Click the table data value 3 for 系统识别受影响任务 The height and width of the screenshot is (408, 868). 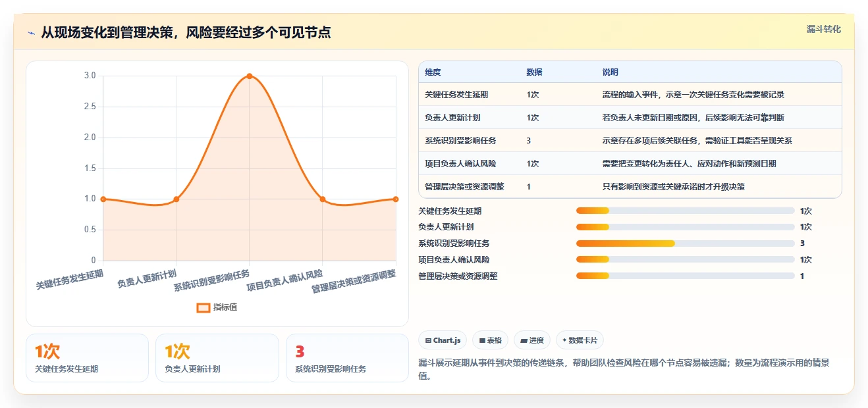(x=529, y=141)
